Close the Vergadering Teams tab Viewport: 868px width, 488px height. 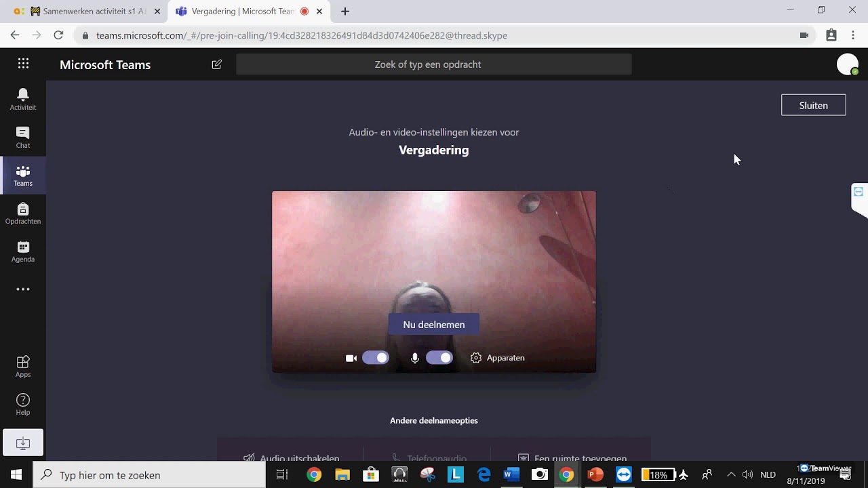[x=319, y=12]
